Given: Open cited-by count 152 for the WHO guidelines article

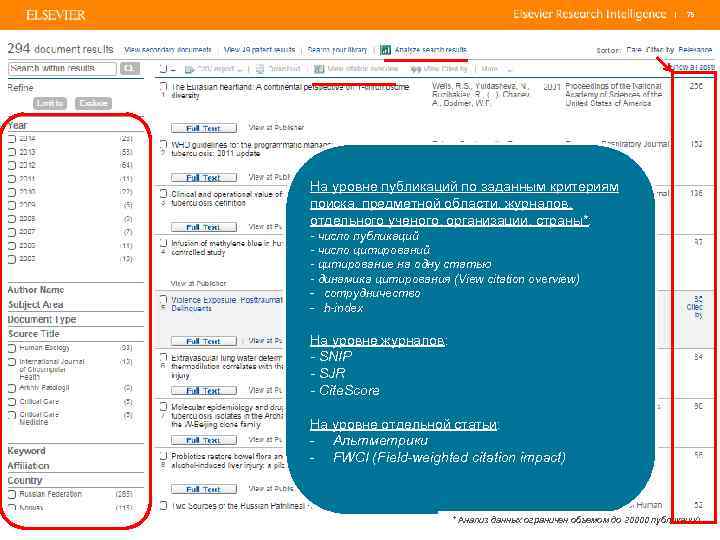Looking at the screenshot, I should tap(696, 144).
